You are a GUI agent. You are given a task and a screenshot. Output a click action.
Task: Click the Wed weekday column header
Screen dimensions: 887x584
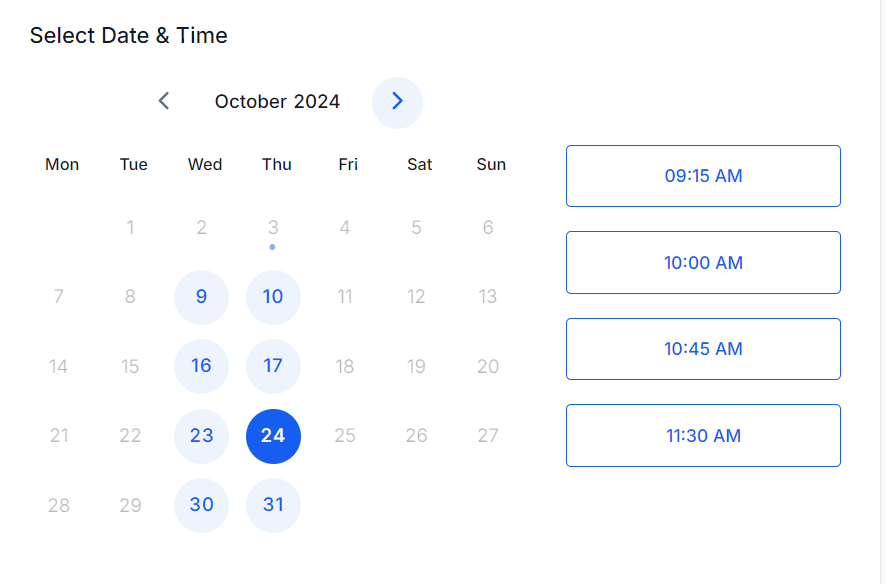click(205, 165)
